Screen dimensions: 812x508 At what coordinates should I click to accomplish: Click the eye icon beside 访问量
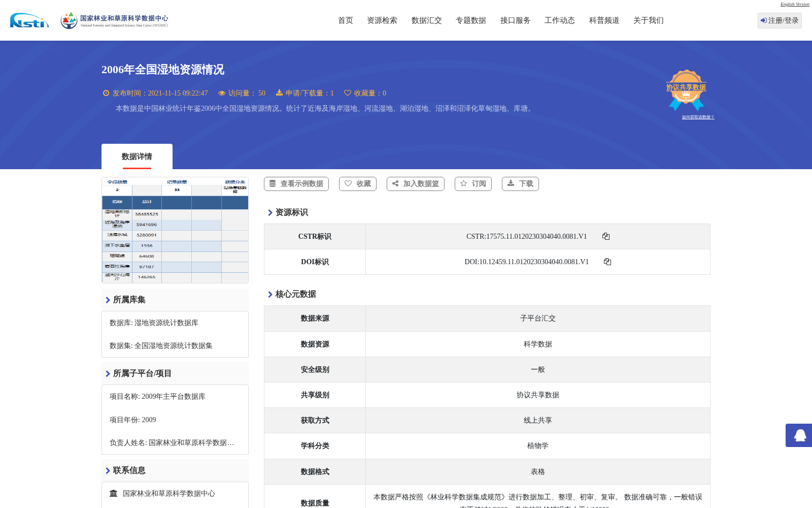[x=222, y=93]
